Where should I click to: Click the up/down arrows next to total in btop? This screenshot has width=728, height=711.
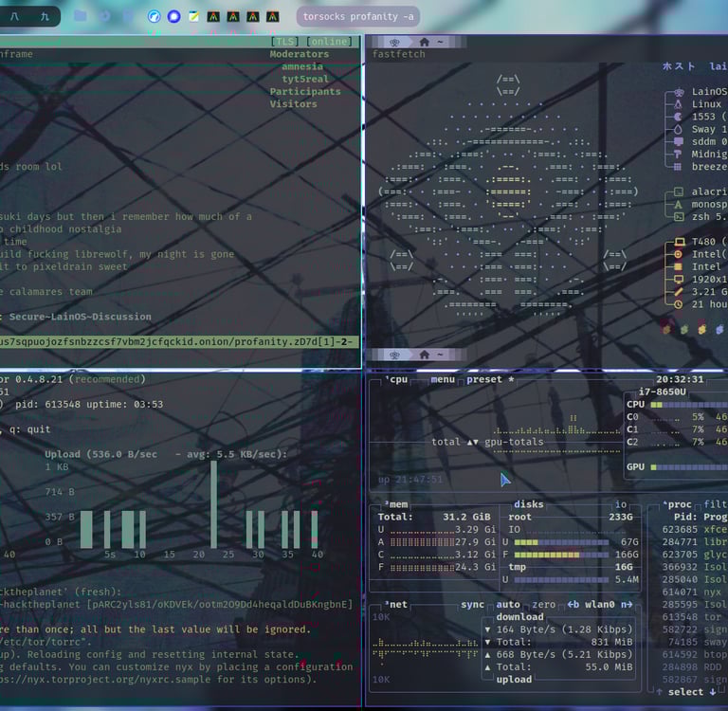(x=473, y=442)
